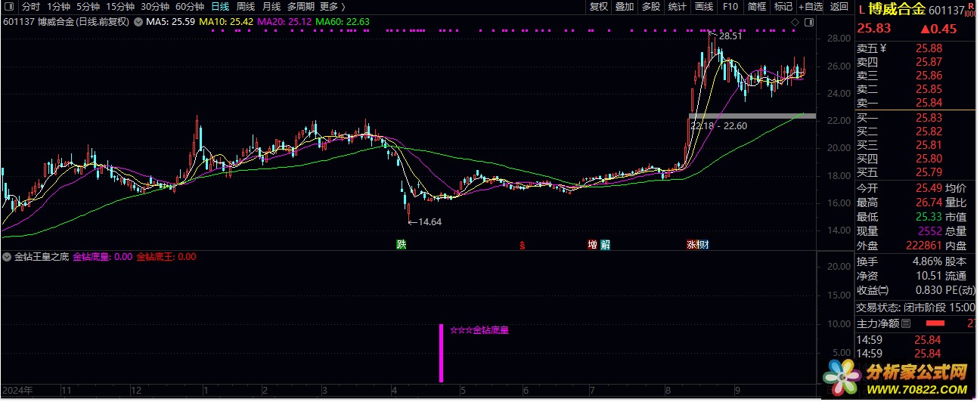Viewport: 980px width, 402px height.
Task: Click the 卖五 ask price 25.88
Action: click(x=929, y=48)
